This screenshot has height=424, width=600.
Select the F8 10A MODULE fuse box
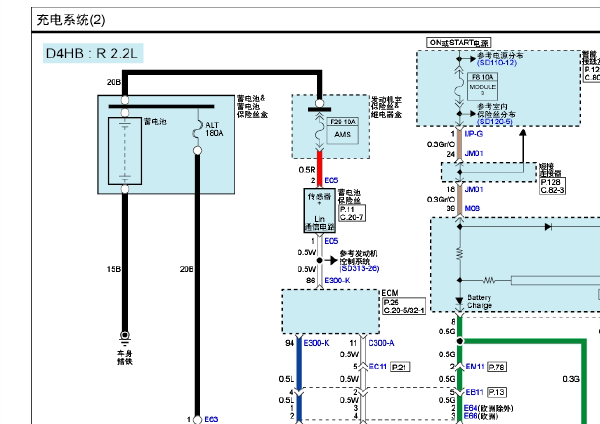(x=482, y=87)
